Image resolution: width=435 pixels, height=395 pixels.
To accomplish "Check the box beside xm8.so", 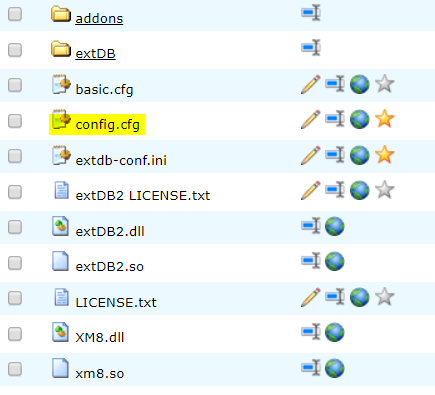I will (x=15, y=369).
